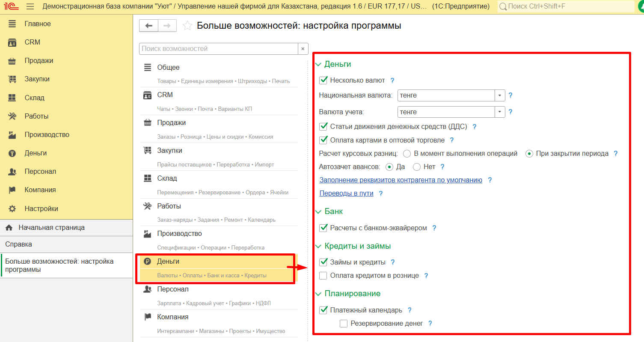This screenshot has height=342, width=644.
Task: Select the В момент выполнения операций radio button
Action: [407, 153]
